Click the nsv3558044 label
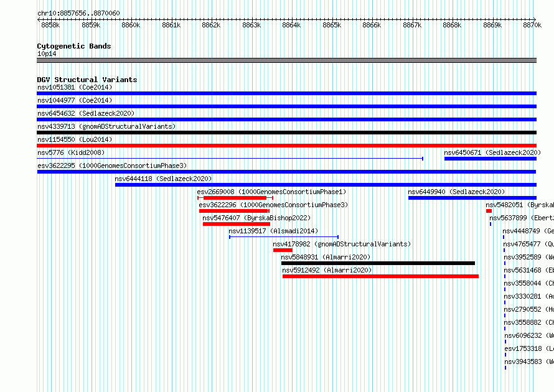This screenshot has height=392, width=554. [x=529, y=283]
